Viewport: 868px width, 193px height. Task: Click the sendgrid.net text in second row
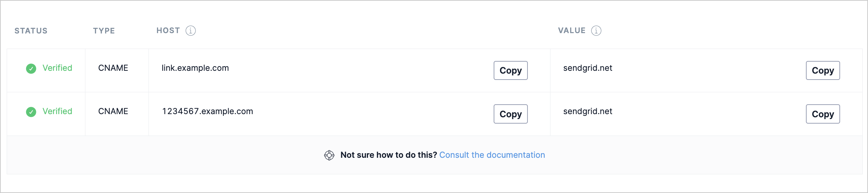(x=587, y=111)
